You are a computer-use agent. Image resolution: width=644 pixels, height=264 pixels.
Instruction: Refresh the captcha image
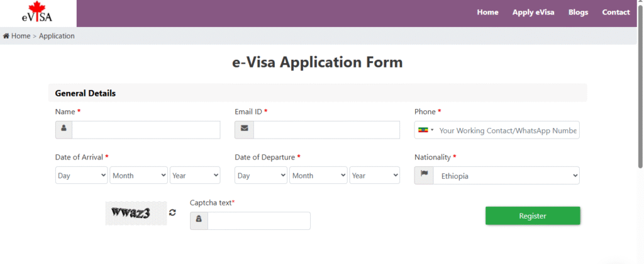coord(173,213)
